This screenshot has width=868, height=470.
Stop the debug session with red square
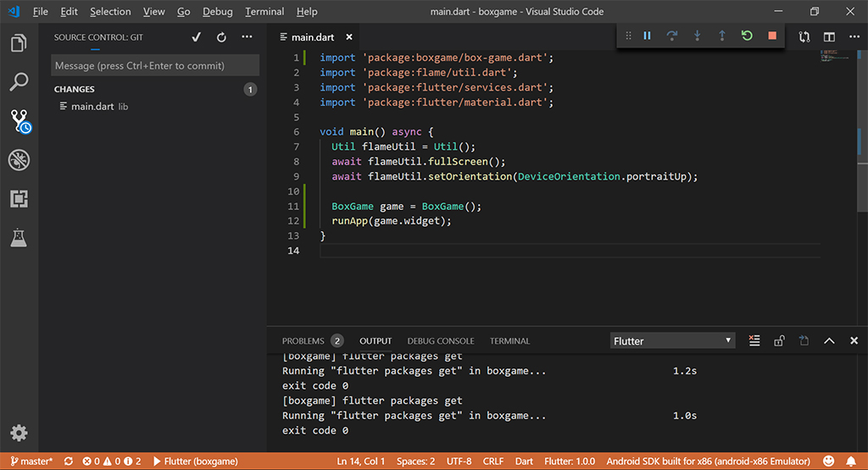click(x=771, y=36)
